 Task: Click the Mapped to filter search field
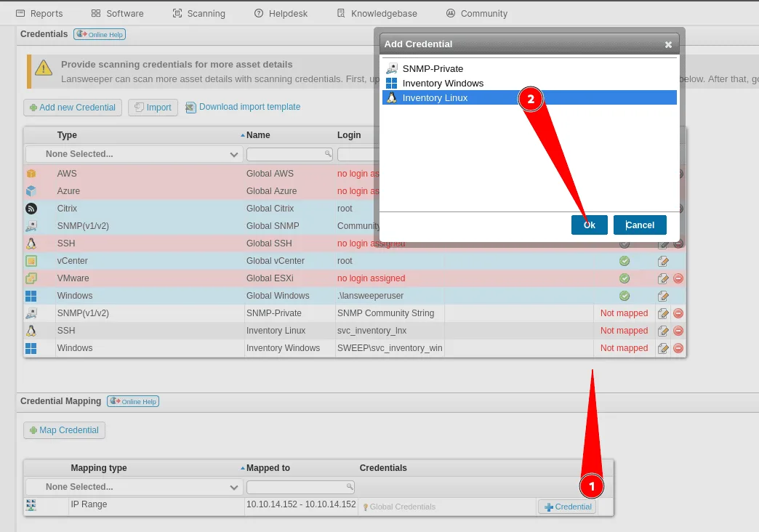(x=300, y=487)
